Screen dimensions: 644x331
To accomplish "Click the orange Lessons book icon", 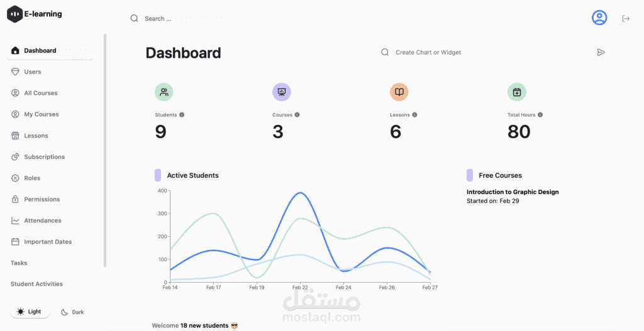I will pyautogui.click(x=399, y=92).
